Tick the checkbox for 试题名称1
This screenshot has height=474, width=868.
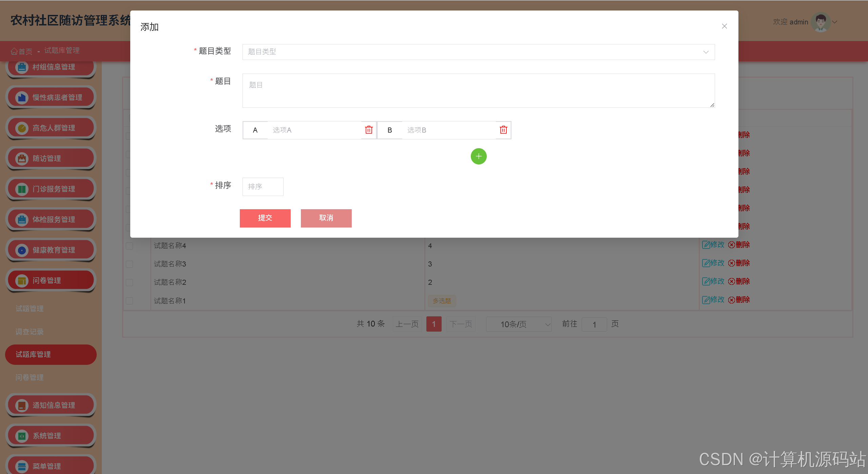pos(129,301)
